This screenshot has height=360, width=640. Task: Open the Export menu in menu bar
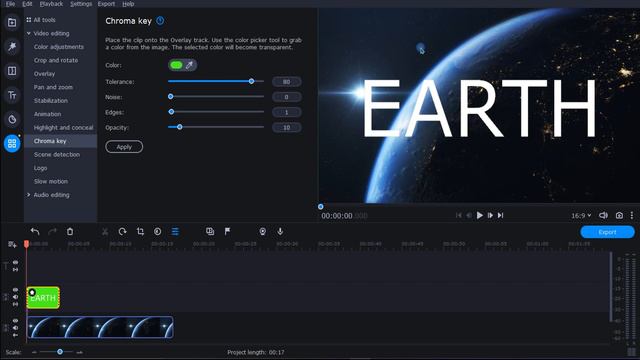pyautogui.click(x=106, y=4)
